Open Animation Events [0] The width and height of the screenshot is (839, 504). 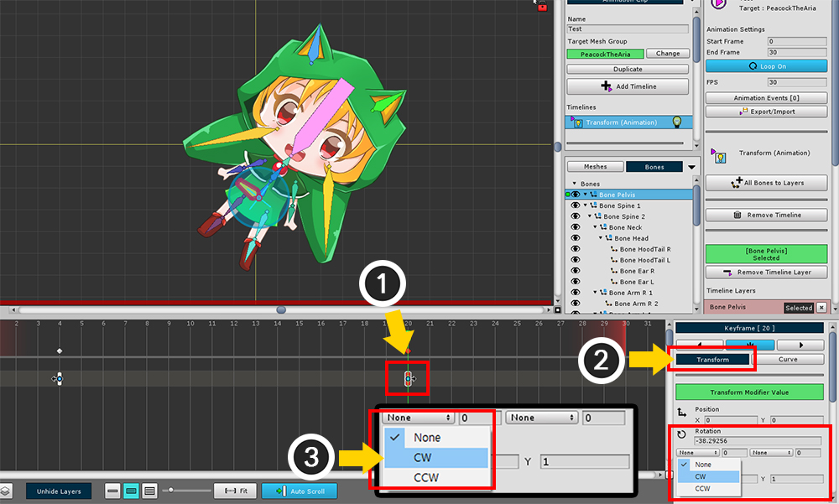(766, 98)
